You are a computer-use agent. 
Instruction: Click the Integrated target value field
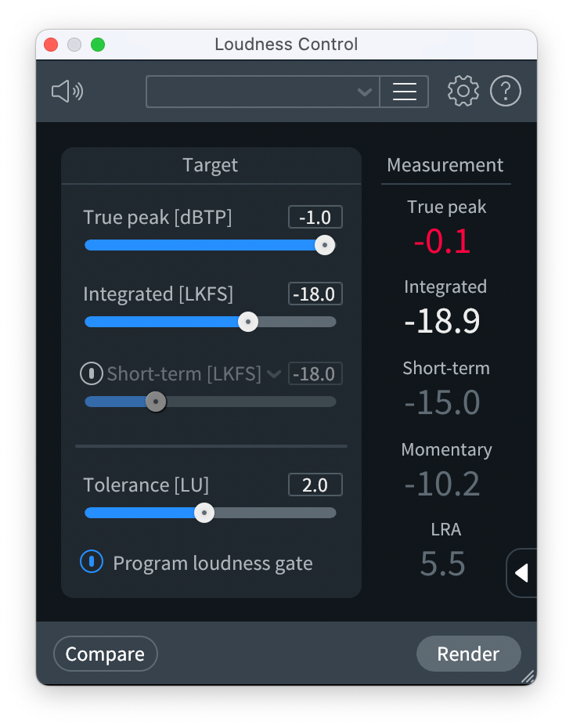315,294
